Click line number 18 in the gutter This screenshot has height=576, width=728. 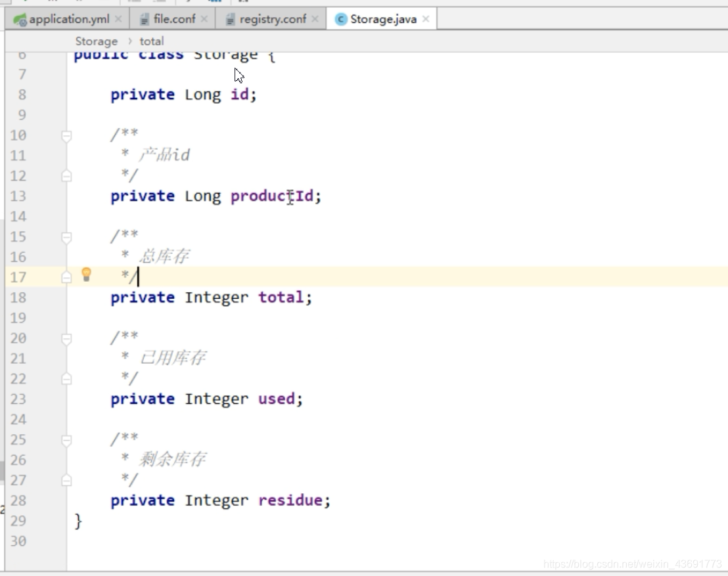[18, 298]
